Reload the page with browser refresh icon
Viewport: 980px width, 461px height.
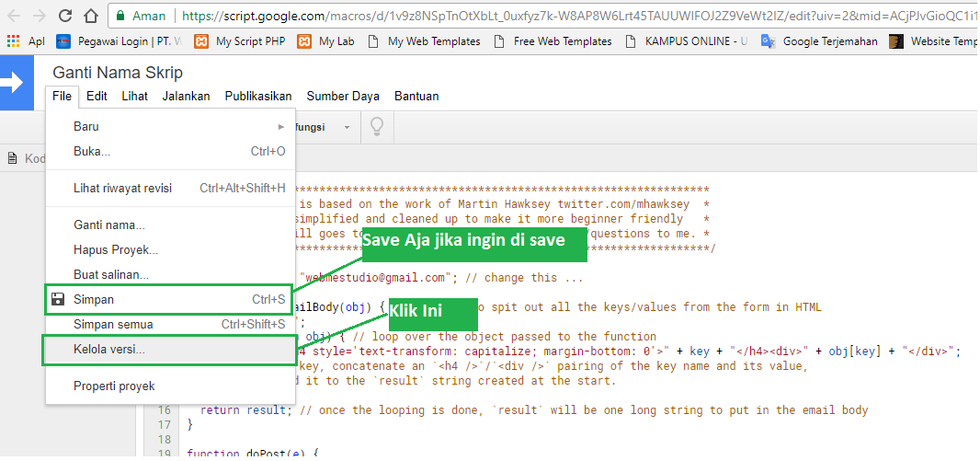coord(64,16)
